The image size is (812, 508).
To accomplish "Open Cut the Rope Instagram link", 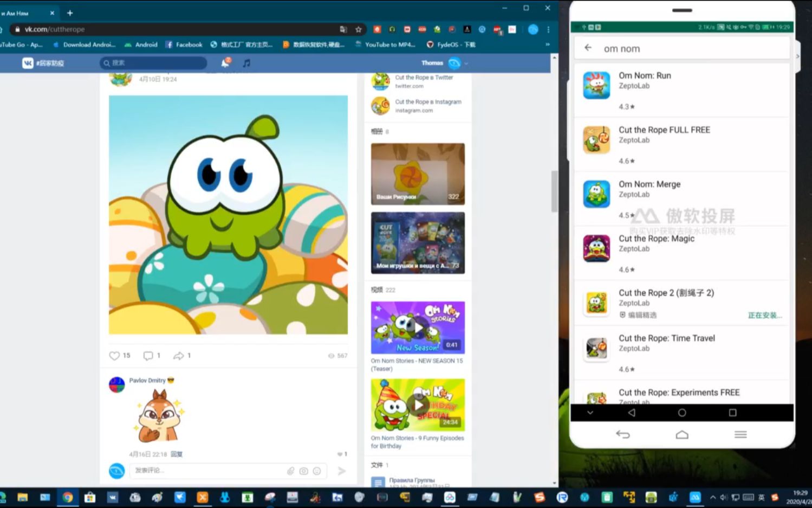I will pos(428,101).
